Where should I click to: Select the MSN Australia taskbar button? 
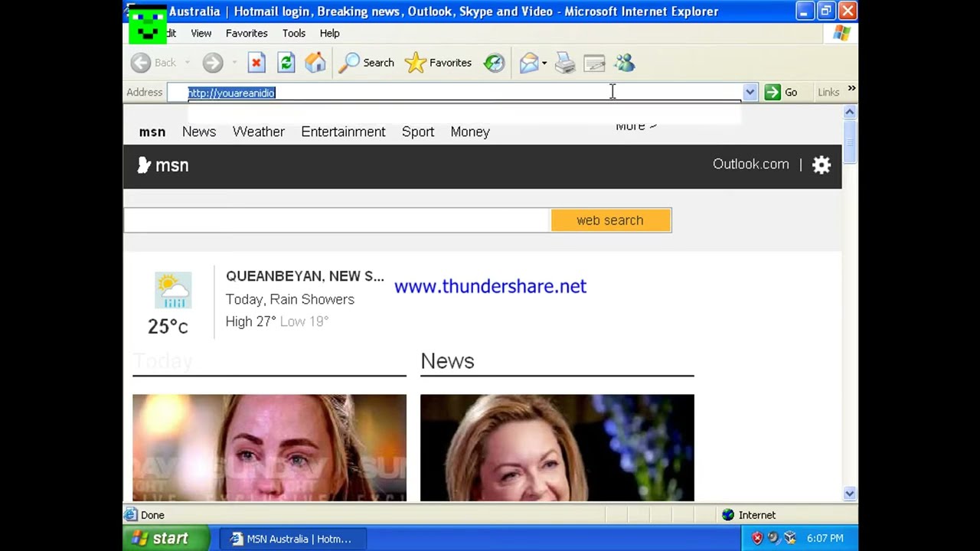[292, 539]
